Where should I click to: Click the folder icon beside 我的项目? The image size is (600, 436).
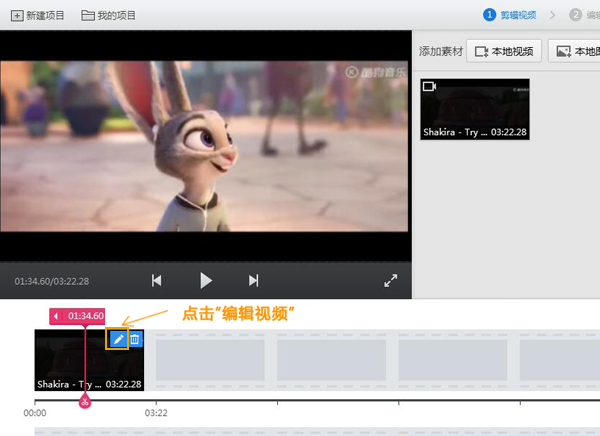pyautogui.click(x=88, y=16)
